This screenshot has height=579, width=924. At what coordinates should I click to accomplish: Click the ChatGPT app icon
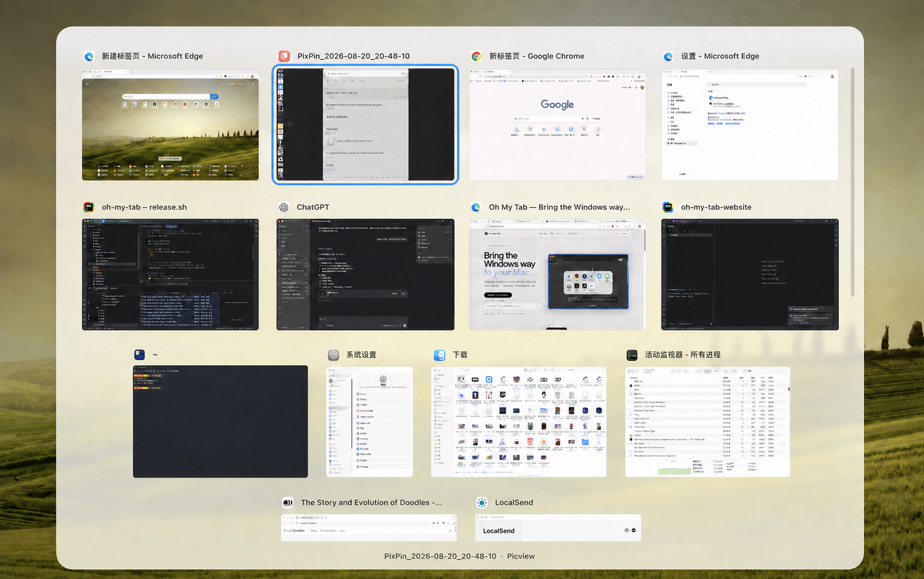pyautogui.click(x=283, y=207)
